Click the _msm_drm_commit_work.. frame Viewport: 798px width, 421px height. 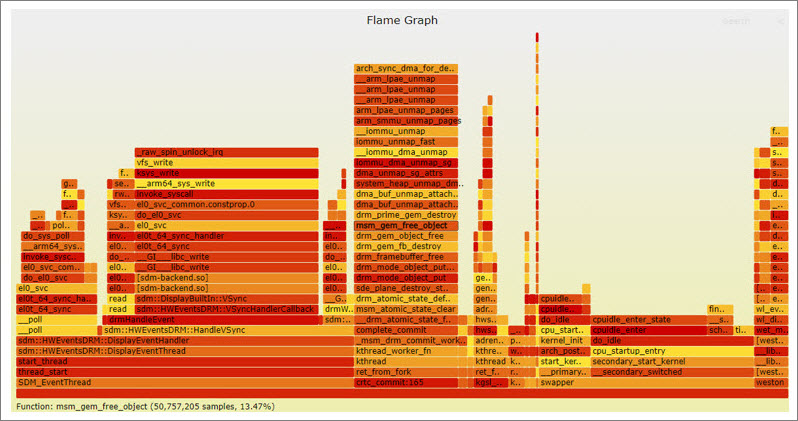[410, 341]
